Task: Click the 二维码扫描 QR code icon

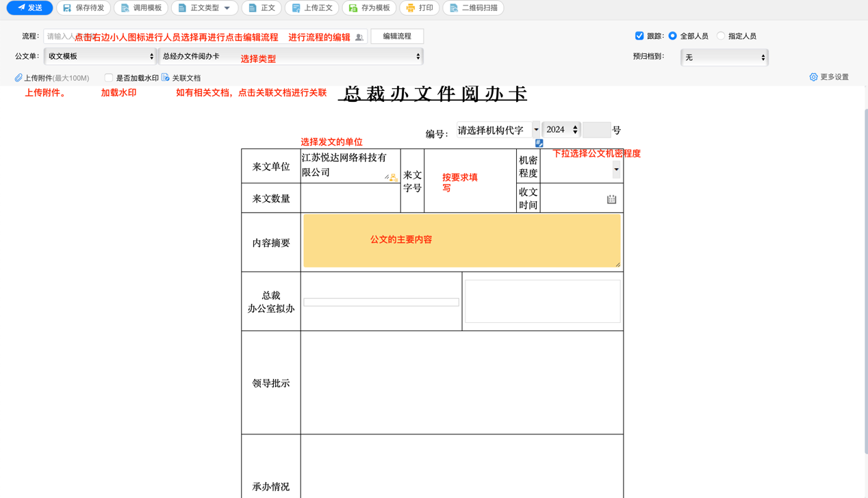Action: 452,8
